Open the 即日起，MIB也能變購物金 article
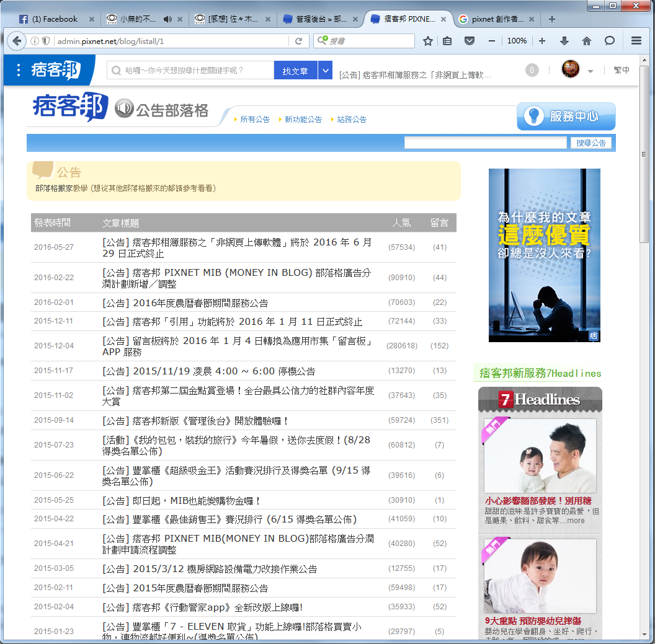The height and width of the screenshot is (644, 655). (182, 500)
